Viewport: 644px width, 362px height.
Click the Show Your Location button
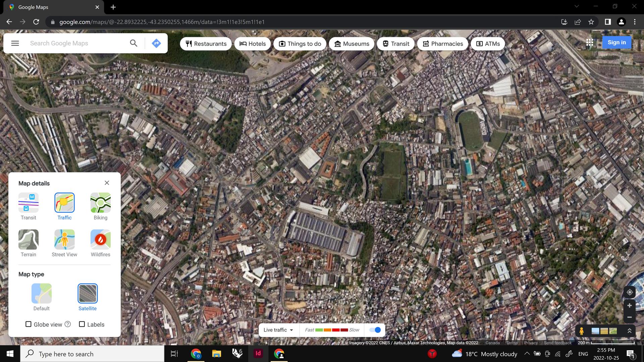pyautogui.click(x=630, y=292)
